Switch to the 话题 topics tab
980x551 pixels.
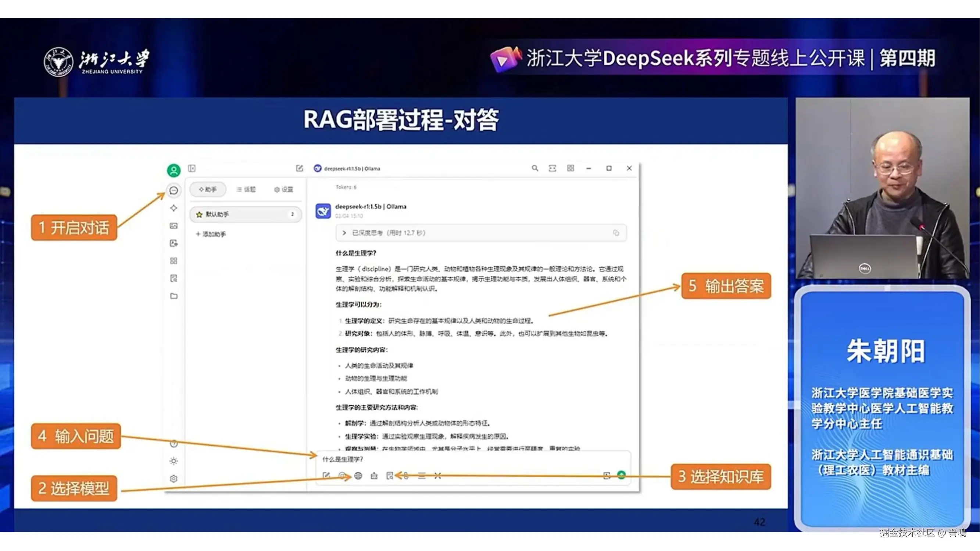[246, 190]
